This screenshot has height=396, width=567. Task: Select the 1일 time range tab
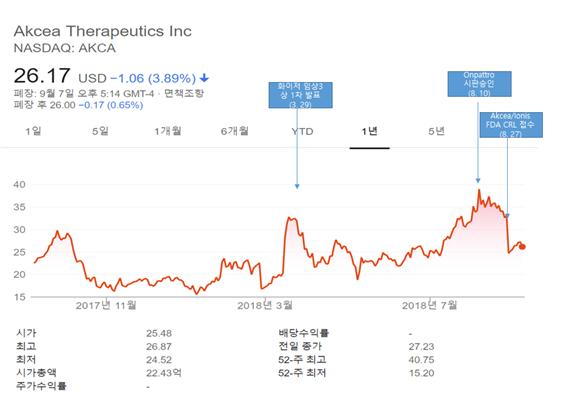(x=33, y=131)
